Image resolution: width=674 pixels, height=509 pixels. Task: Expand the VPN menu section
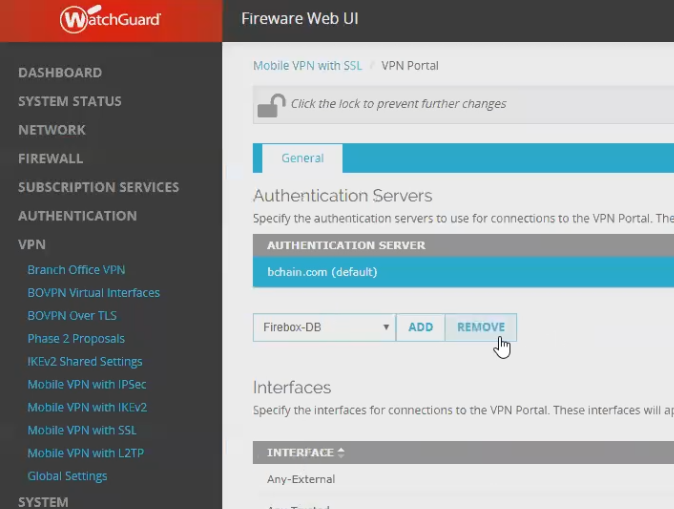click(x=32, y=244)
